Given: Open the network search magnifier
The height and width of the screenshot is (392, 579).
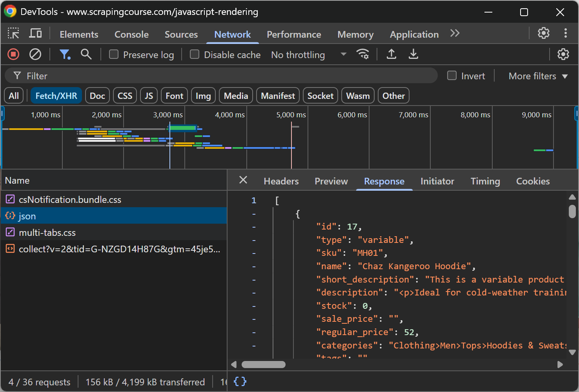Looking at the screenshot, I should pyautogui.click(x=86, y=55).
